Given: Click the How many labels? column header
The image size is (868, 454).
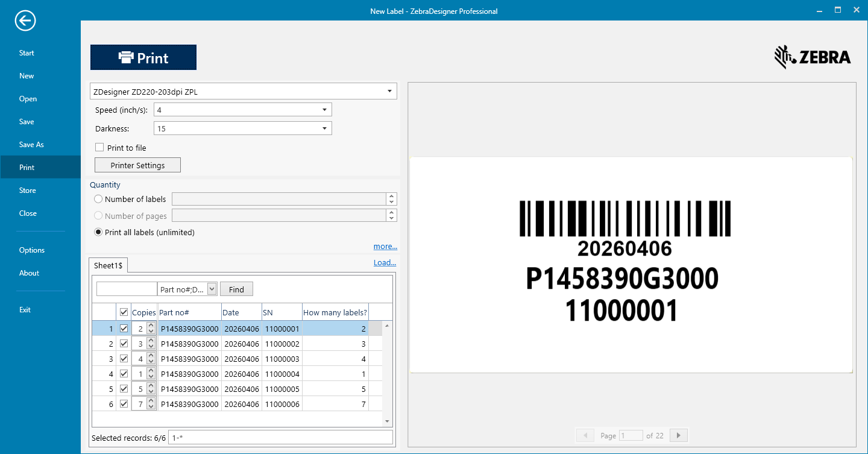Looking at the screenshot, I should point(335,312).
